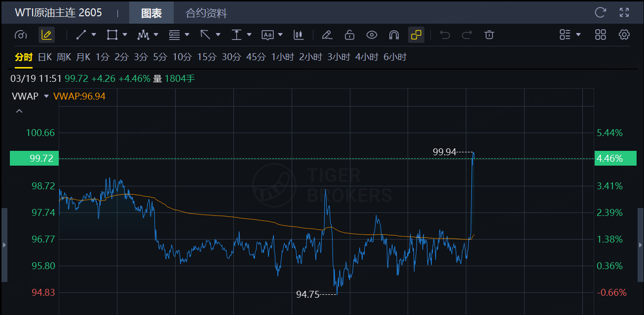Viewport: 644px width, 315px height.
Task: Open the measure tool dropdown arrow
Action: [249, 35]
